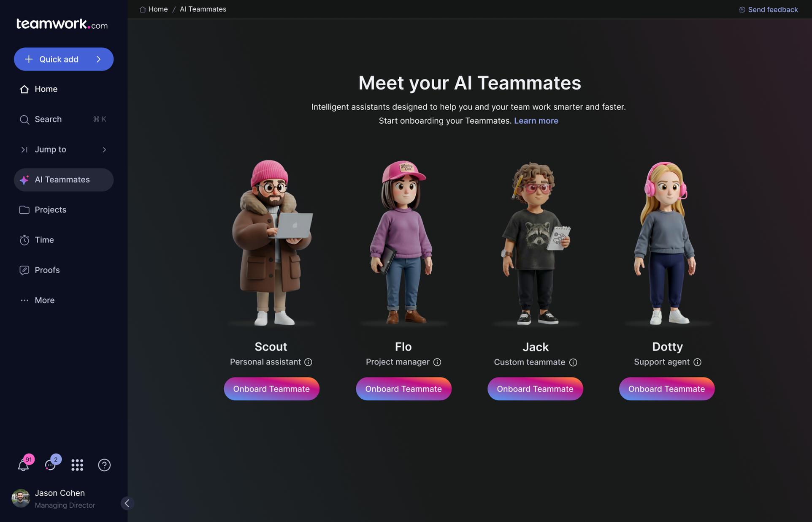Open Projects in the sidebar
The width and height of the screenshot is (812, 522).
click(64, 210)
